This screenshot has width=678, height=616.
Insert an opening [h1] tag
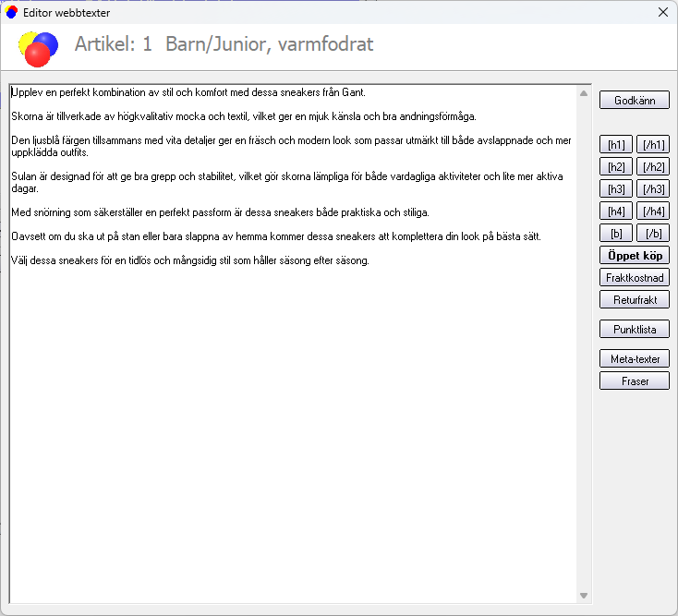click(x=616, y=144)
